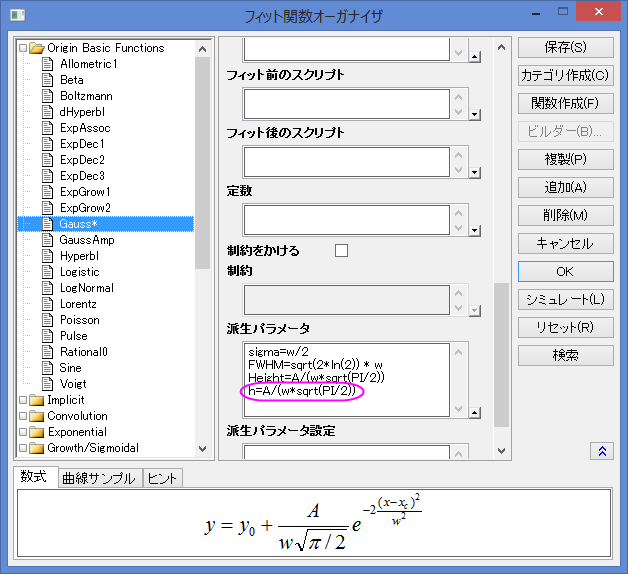The width and height of the screenshot is (628, 574).
Task: Click inside the フィット前のスクリプト text box
Action: tap(347, 104)
